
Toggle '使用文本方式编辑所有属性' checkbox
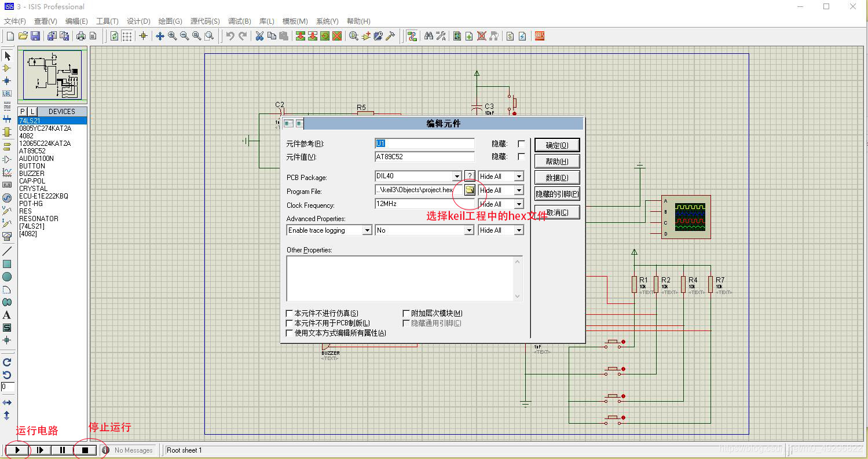pos(290,333)
